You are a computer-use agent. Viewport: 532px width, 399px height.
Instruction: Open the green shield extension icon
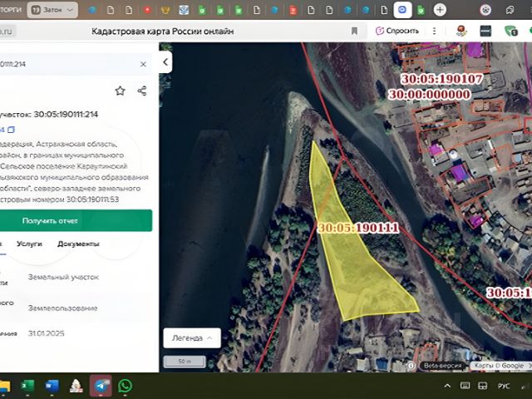[x=511, y=31]
